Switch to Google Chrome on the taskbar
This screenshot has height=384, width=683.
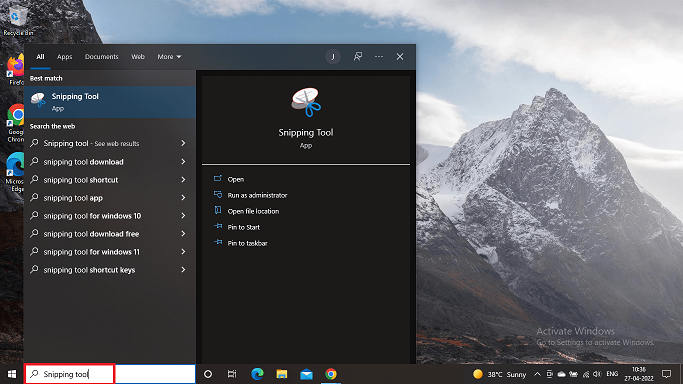tap(331, 374)
